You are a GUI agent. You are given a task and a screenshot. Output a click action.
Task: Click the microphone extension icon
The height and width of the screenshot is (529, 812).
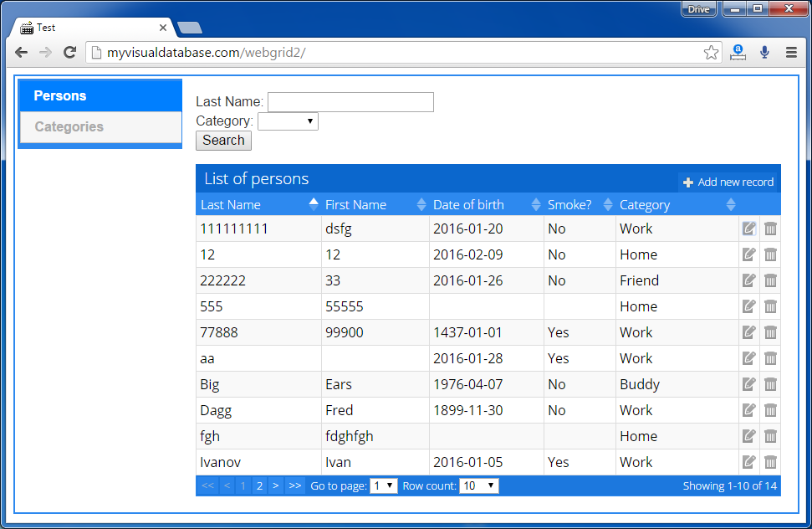click(x=764, y=53)
